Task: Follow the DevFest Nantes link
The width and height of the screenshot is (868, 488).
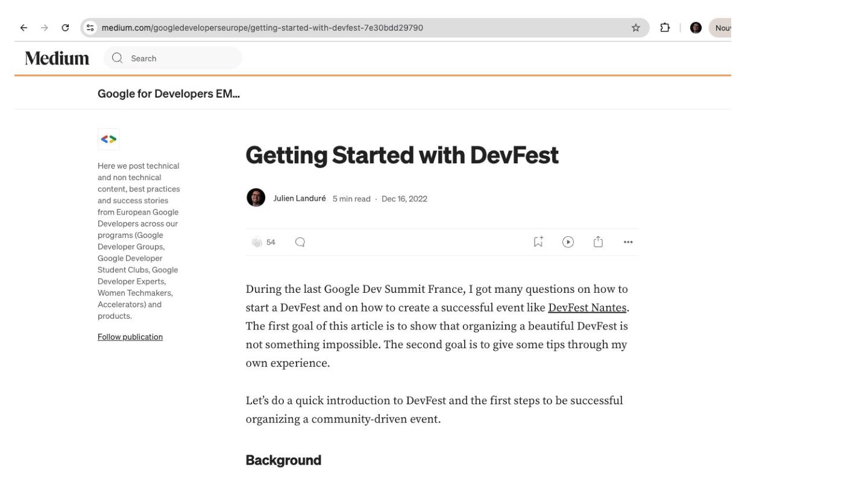Action: pos(587,307)
